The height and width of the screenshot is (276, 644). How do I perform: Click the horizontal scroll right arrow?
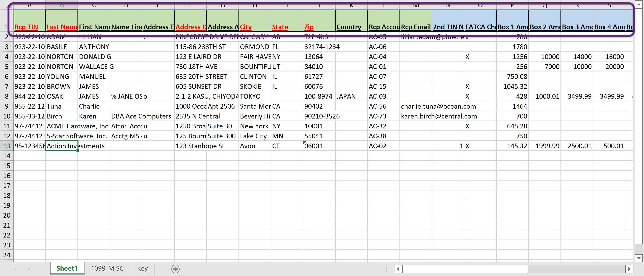[x=629, y=269]
